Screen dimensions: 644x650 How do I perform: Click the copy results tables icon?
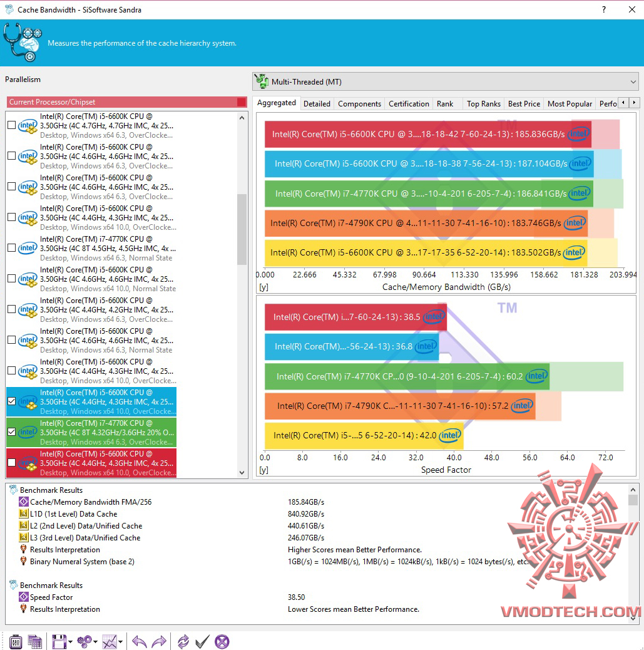click(x=35, y=642)
